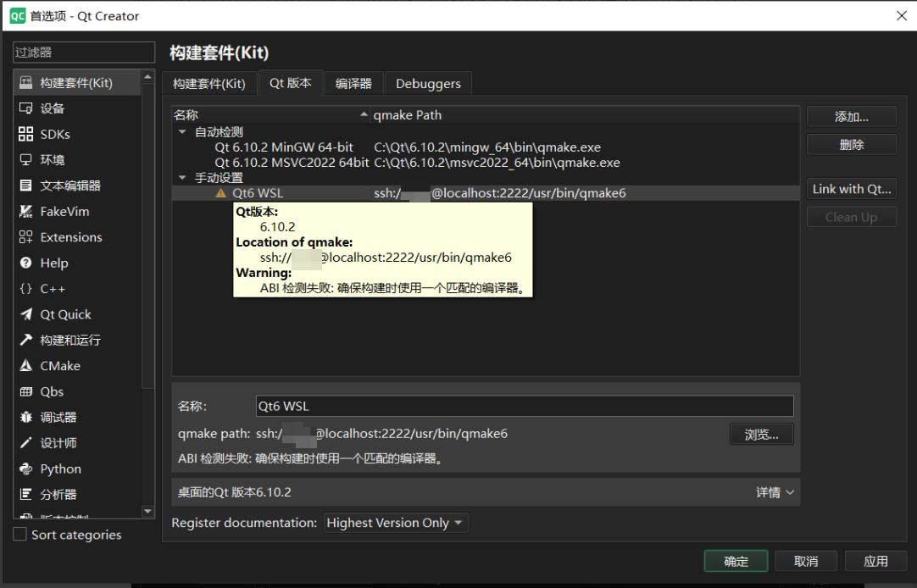Open the Help category question-mark icon
This screenshot has height=588, width=917.
coord(25,263)
